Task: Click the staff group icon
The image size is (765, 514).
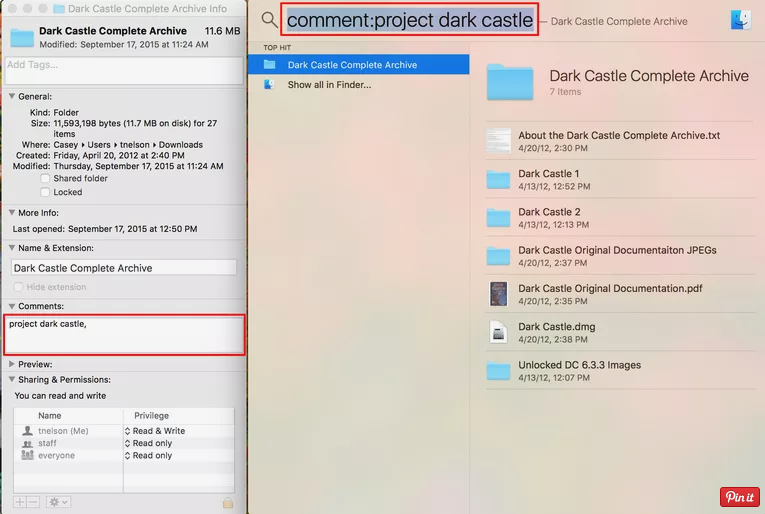Action: pyautogui.click(x=27, y=443)
